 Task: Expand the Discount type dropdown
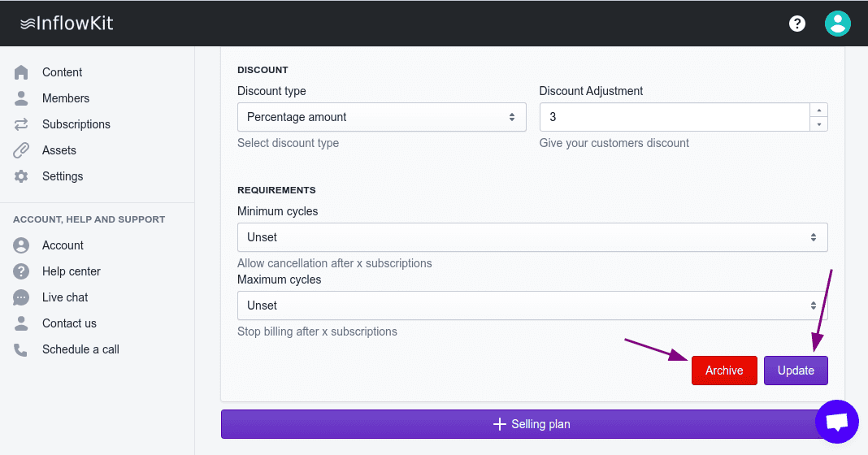click(381, 117)
